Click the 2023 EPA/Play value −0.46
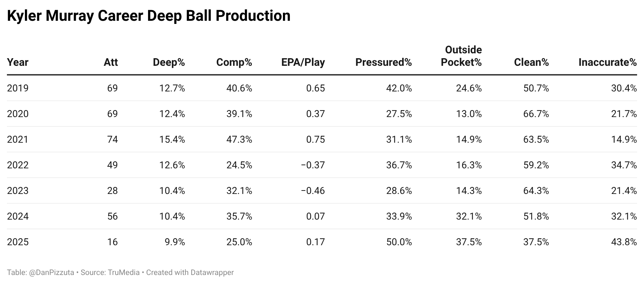Image resolution: width=644 pixels, height=284 pixels. (x=313, y=191)
